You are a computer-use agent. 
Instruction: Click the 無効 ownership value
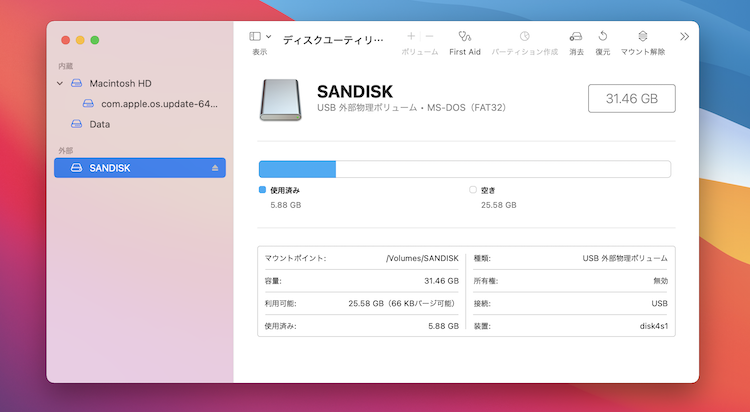coord(661,281)
